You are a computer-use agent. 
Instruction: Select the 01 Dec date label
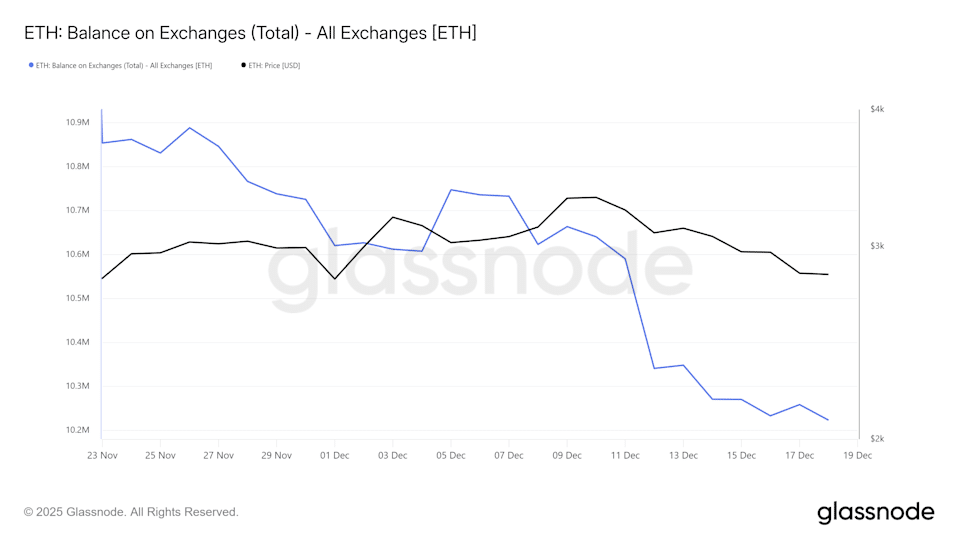[335, 455]
